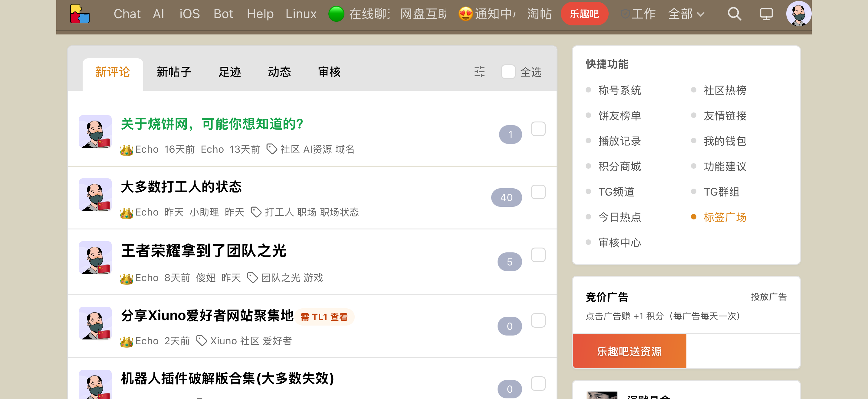Click author avatar of 大多数打工人的状态 post
The height and width of the screenshot is (399, 868).
coord(95,195)
